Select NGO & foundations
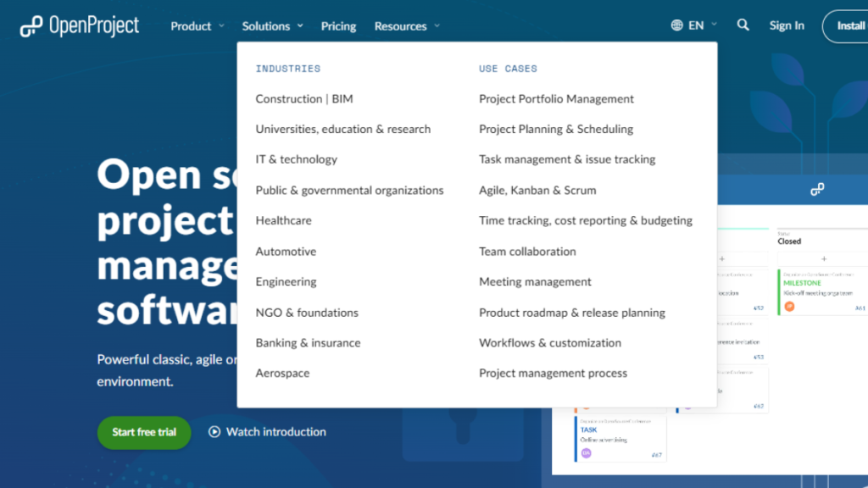This screenshot has width=868, height=488. [x=307, y=313]
